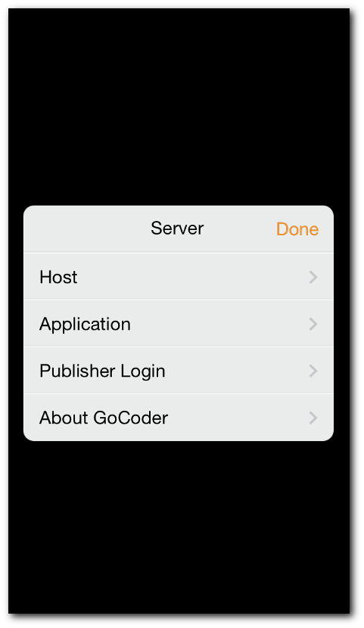The height and width of the screenshot is (628, 364).
Task: Click the "Application" label text
Action: coord(85,325)
